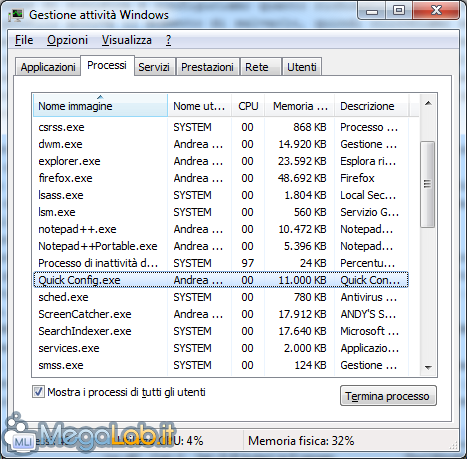Select the smss.exe process
467x459 pixels.
(221, 365)
